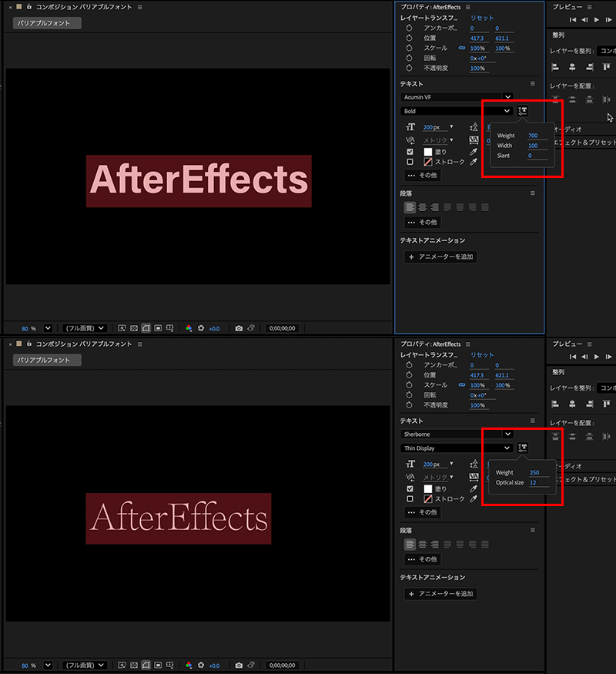This screenshot has width=616, height=674.
Task: Uncheck fill checkbox in Acumin VF panel
Action: tap(410, 152)
